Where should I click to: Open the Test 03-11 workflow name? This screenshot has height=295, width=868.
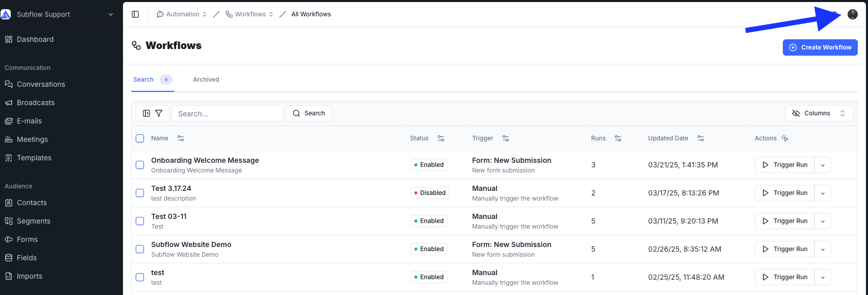tap(169, 216)
